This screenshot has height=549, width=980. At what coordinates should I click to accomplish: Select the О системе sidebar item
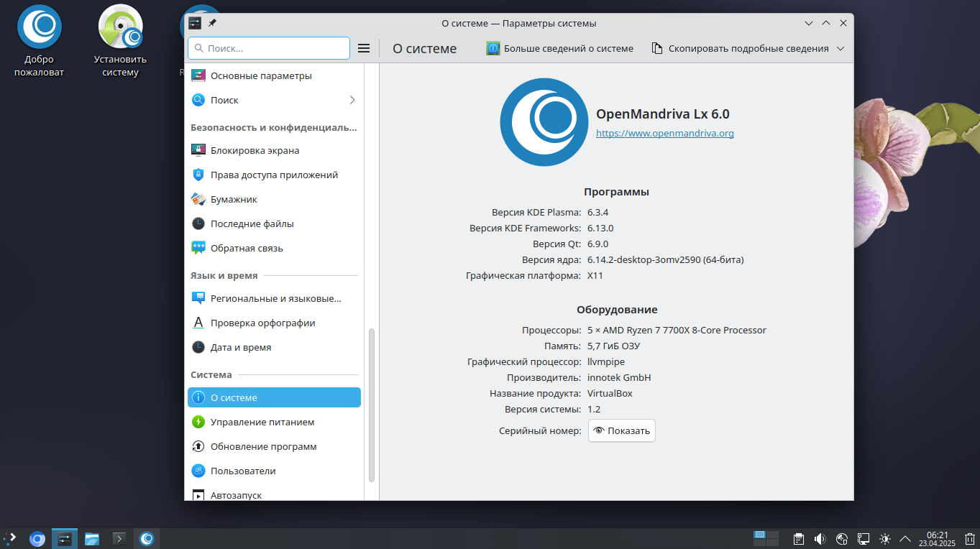(x=274, y=397)
